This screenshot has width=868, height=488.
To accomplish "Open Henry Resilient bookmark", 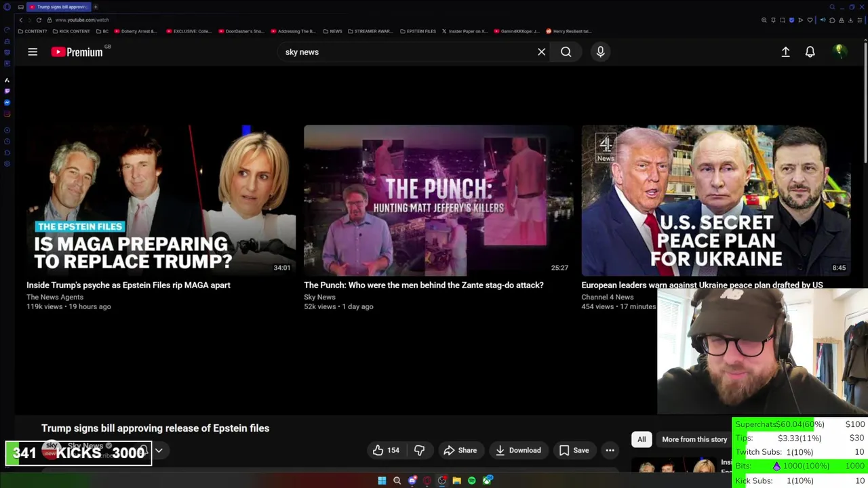I will tap(568, 31).
